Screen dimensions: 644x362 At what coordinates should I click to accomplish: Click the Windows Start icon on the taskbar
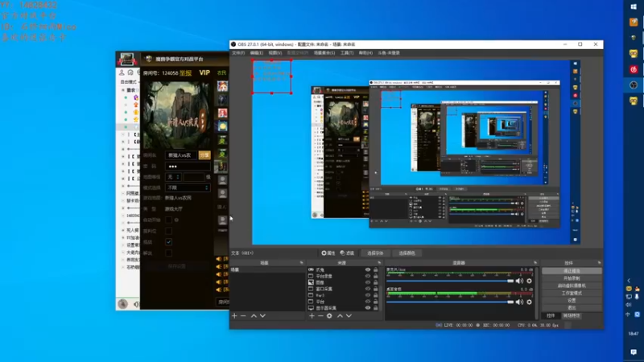pos(634,6)
